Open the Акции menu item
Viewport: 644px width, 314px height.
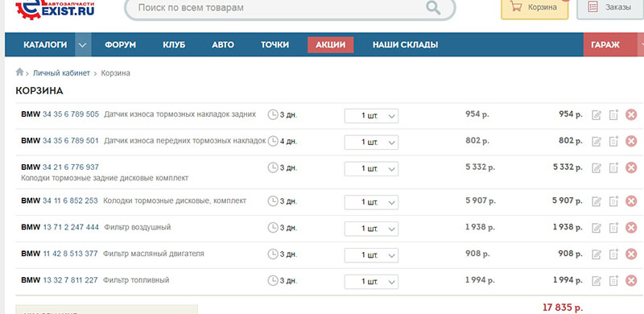click(x=331, y=45)
